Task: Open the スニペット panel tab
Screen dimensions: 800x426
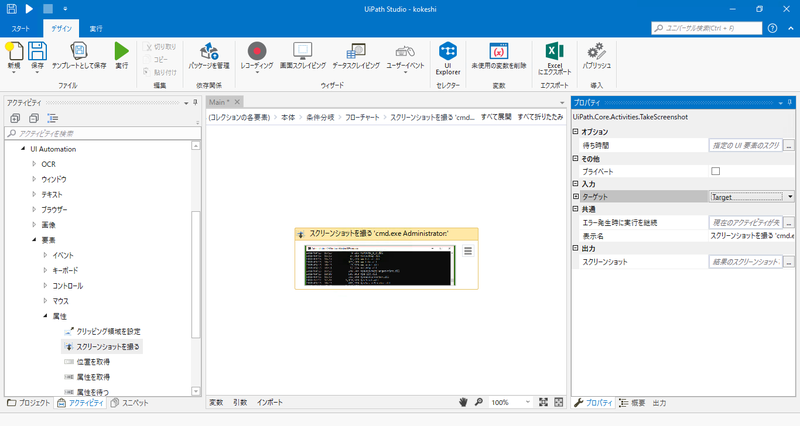Action: point(130,403)
